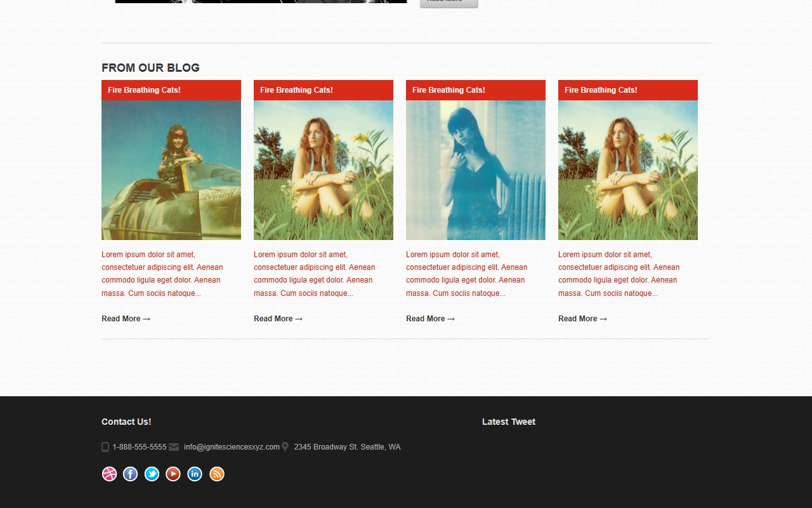Click the Lorem ipsum excerpt under the airplane photo
This screenshot has width=812, height=508.
(x=162, y=274)
